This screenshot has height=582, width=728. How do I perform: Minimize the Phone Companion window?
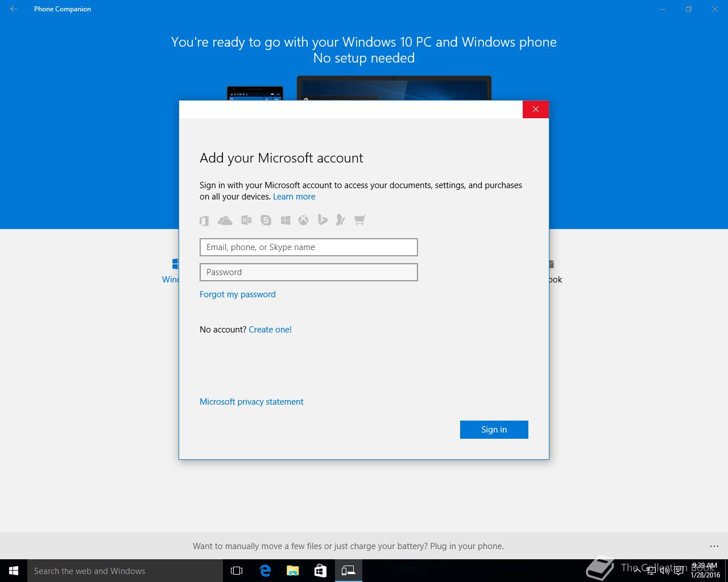point(663,9)
